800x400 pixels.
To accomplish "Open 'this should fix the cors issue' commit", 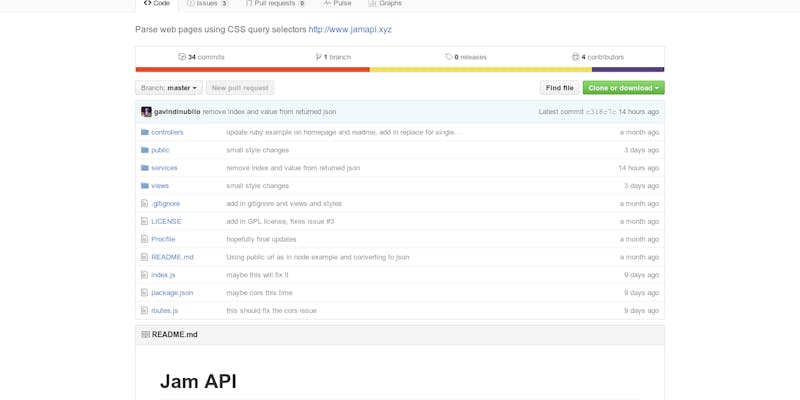I will (x=271, y=311).
